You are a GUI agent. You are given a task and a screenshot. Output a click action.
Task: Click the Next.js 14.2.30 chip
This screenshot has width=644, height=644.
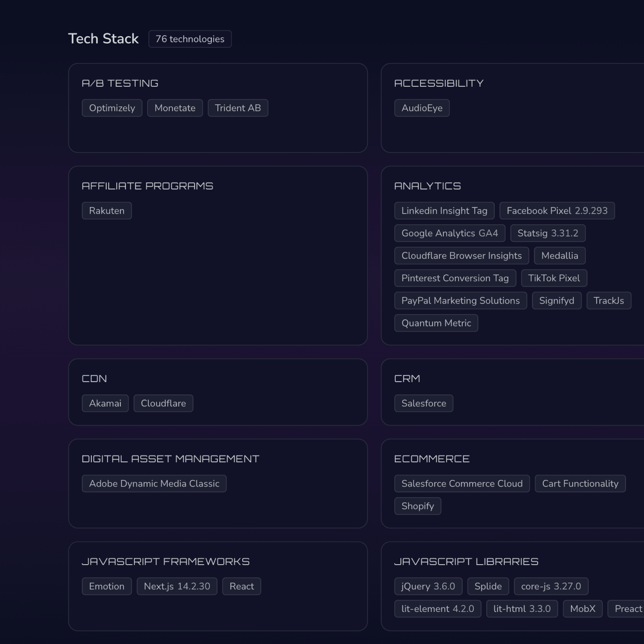click(177, 587)
